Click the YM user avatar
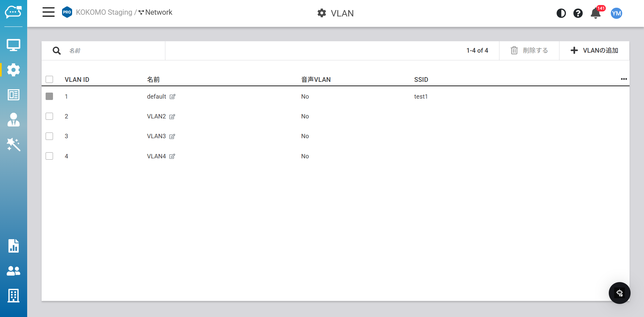 click(x=616, y=13)
